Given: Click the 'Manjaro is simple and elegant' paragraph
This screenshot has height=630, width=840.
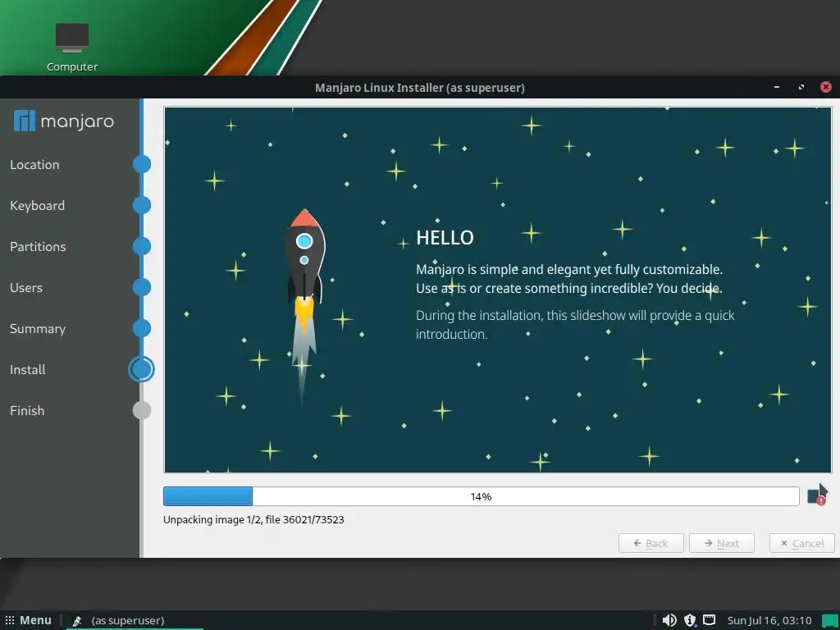Looking at the screenshot, I should tap(569, 279).
